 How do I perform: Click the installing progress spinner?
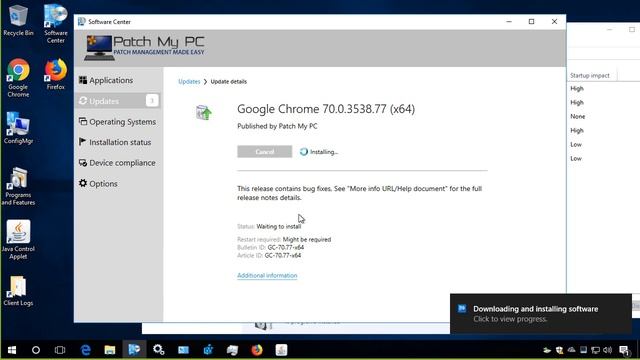(x=304, y=152)
